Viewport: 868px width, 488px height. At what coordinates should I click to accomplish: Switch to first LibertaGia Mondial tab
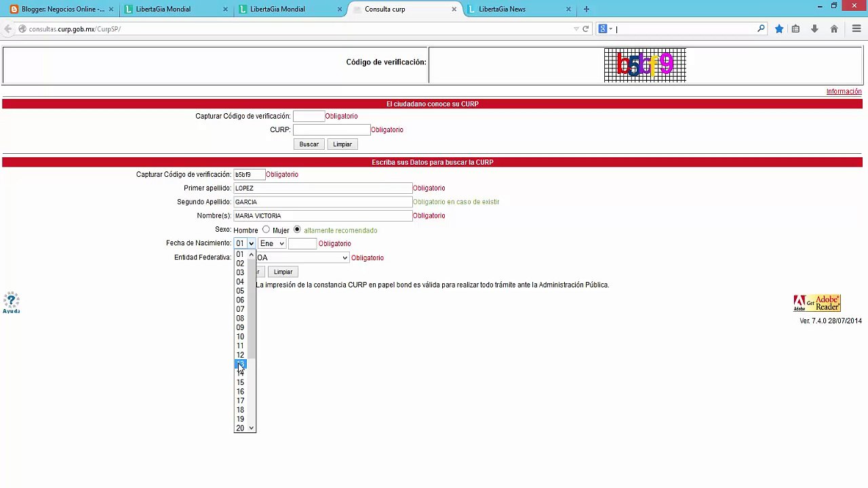(x=170, y=9)
